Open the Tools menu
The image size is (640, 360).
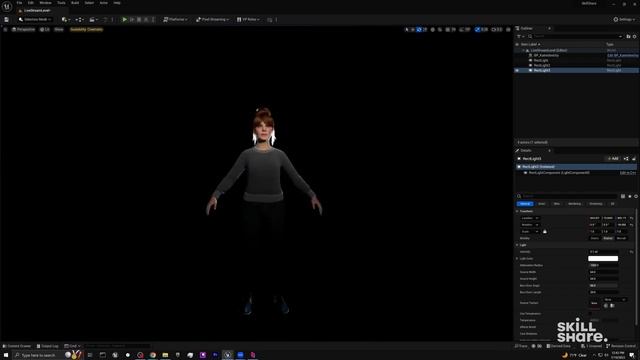tap(61, 3)
